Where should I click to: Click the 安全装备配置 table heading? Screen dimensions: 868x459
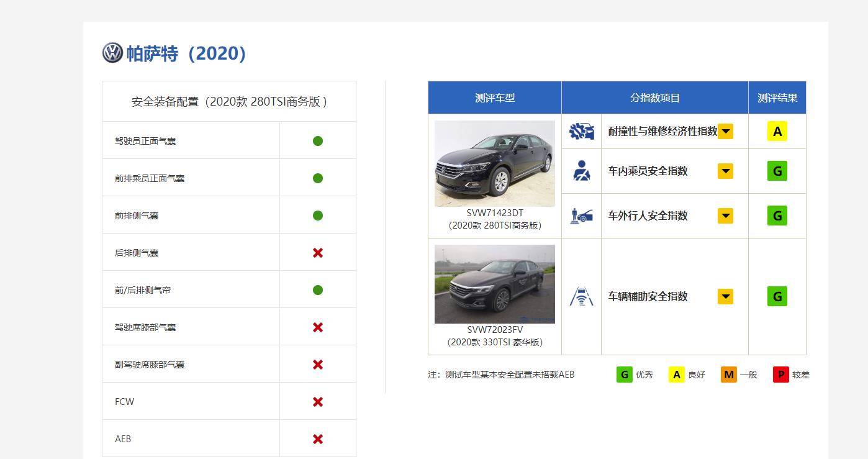point(229,101)
